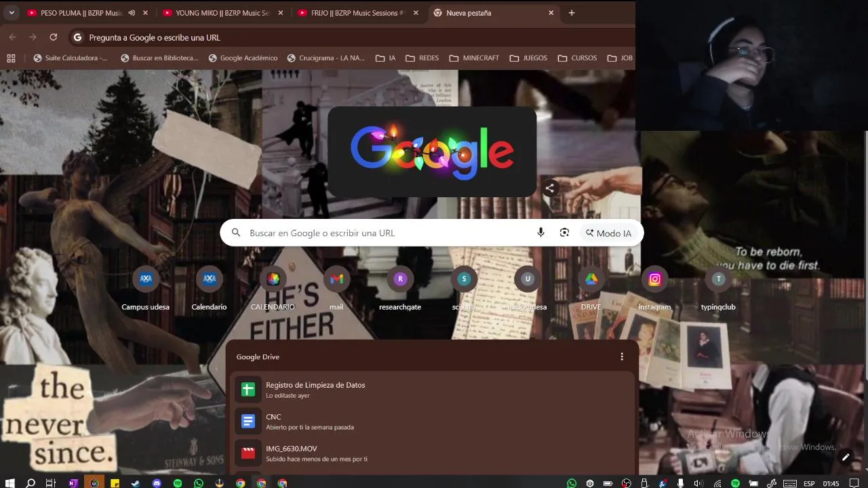Screen dimensions: 868x488
Task: Open the typingclub shortcut
Action: [x=718, y=288]
